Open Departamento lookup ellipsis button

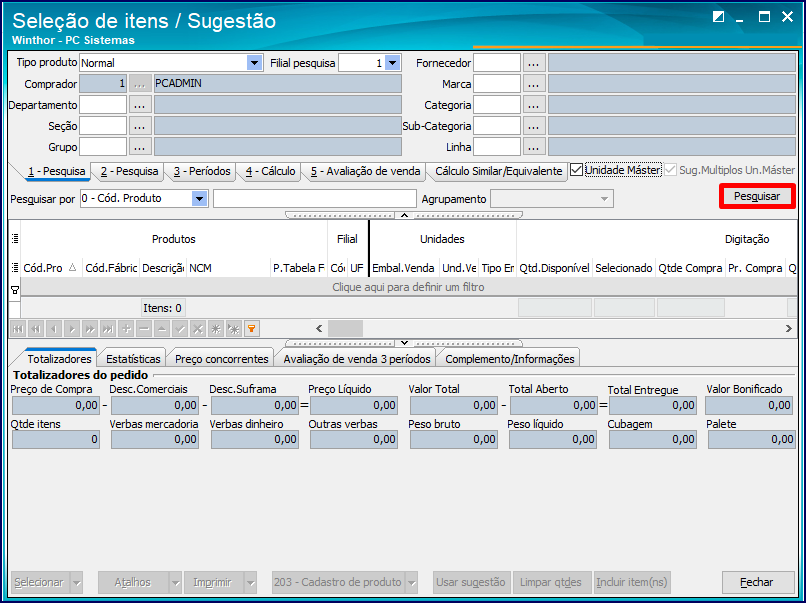[x=140, y=105]
